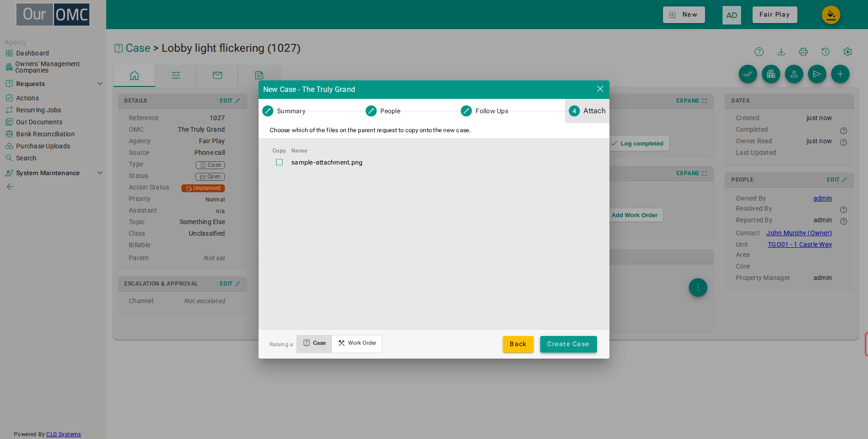Select the Attach step
Screen dimensions: 868x439
coord(587,111)
